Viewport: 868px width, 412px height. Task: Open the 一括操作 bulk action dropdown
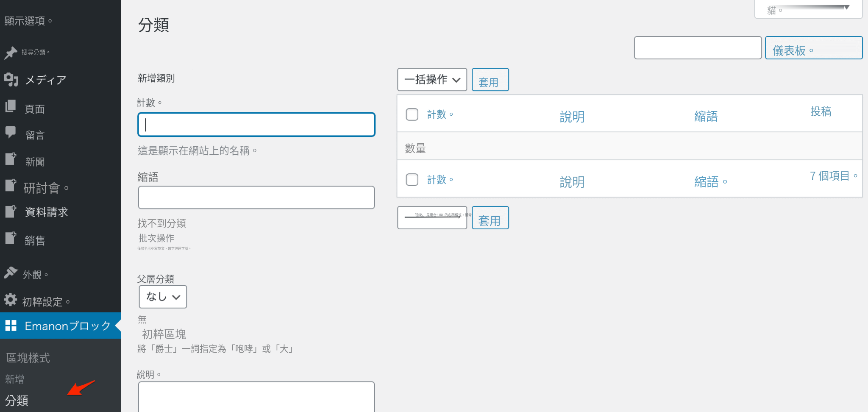click(432, 80)
